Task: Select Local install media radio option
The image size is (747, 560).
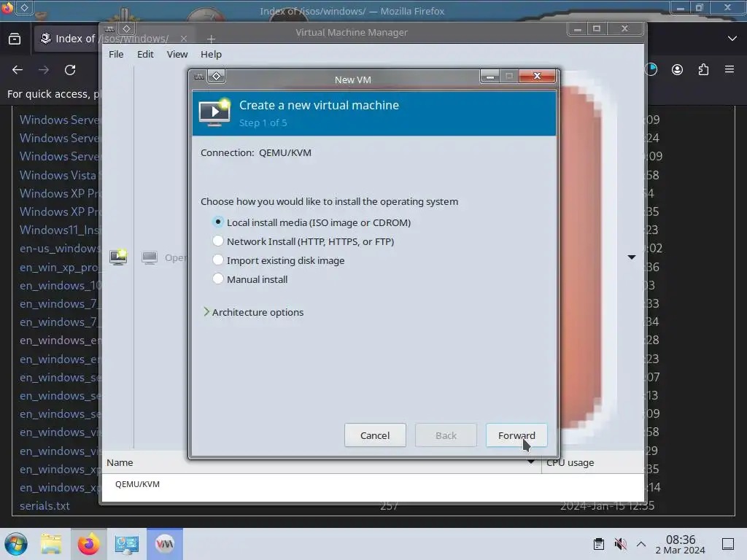Action: click(217, 222)
